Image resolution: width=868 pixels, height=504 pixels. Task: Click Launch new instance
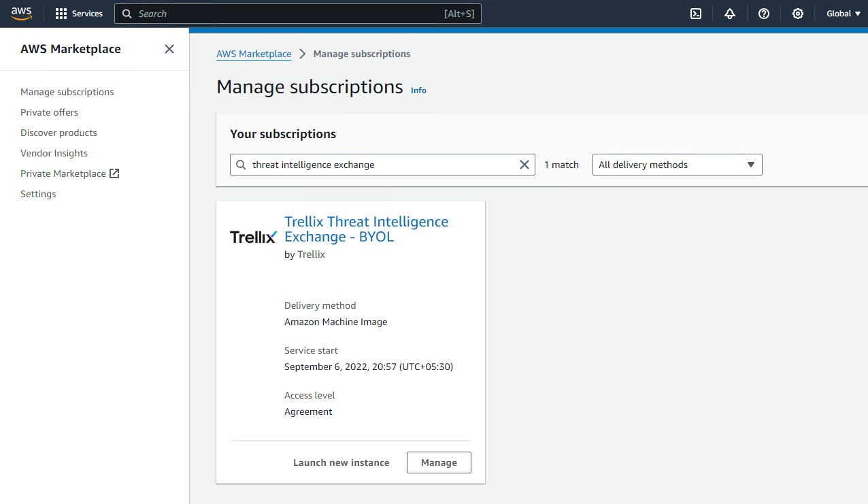[x=341, y=463]
